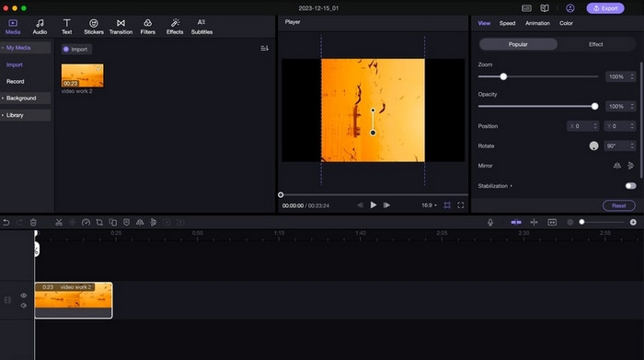Click the Position X value field

[x=582, y=126]
